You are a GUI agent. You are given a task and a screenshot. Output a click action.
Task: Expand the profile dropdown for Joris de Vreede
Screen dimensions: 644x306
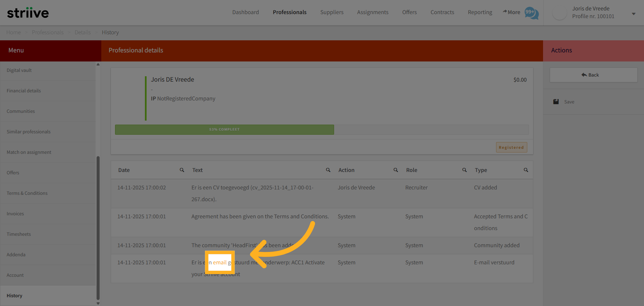[633, 13]
